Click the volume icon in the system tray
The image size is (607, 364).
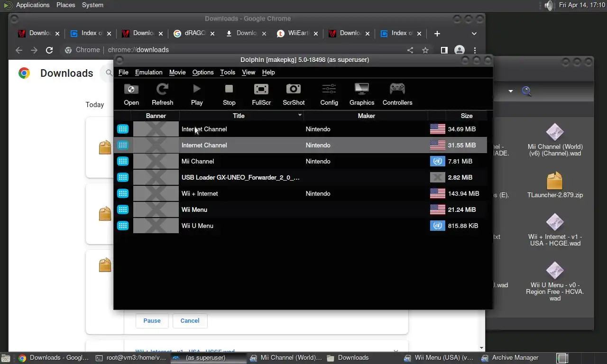[x=549, y=5]
